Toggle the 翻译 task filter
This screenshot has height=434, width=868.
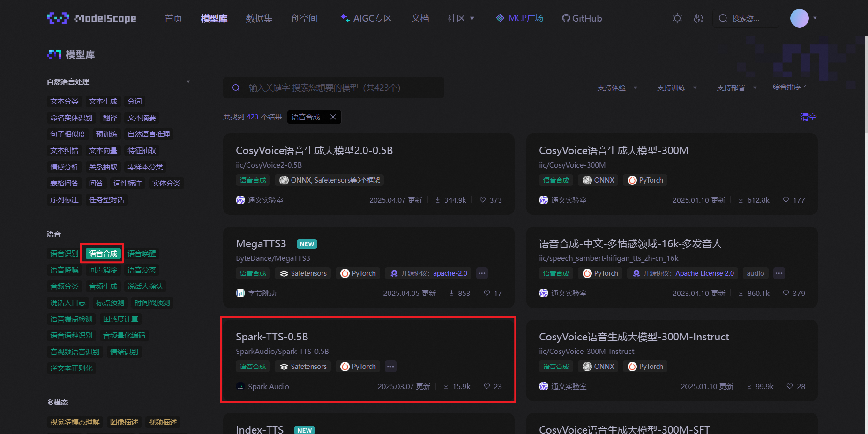110,118
